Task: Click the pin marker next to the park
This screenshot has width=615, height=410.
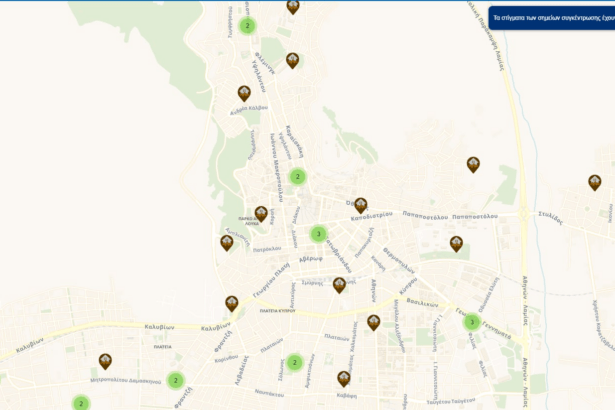Action: click(x=261, y=213)
